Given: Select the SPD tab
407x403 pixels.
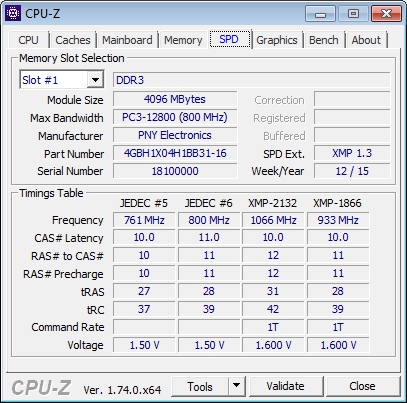Looking at the screenshot, I should [x=230, y=39].
